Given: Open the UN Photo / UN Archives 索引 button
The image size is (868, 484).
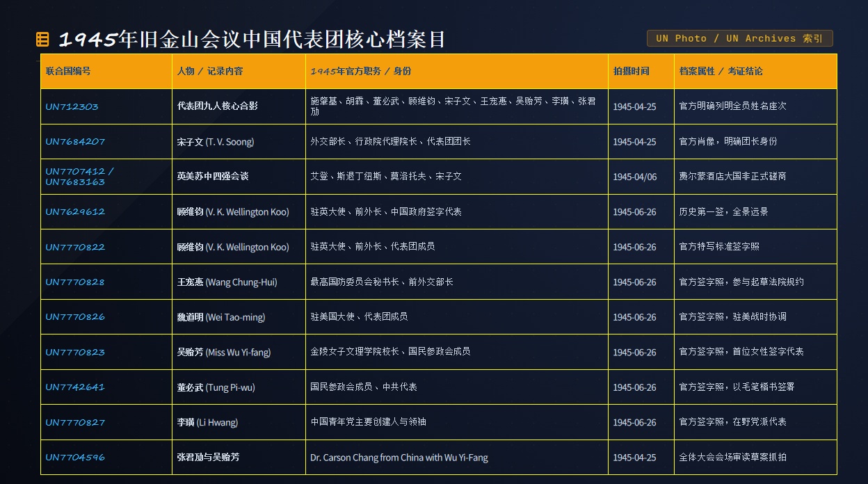Looking at the screenshot, I should coord(739,38).
